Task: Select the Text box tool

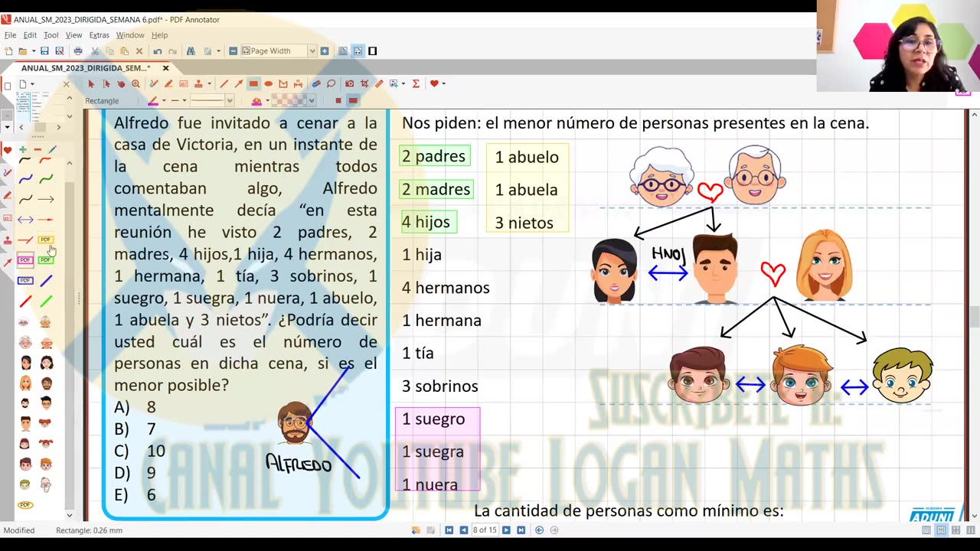Action: tap(184, 83)
